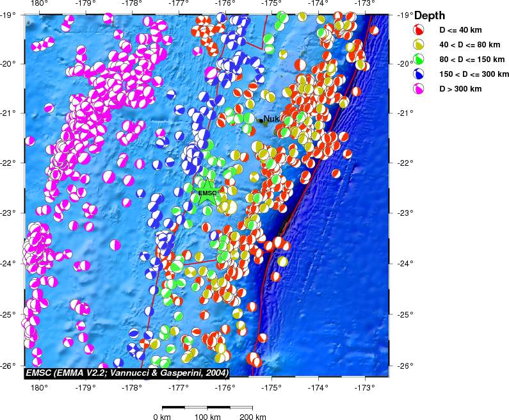
Task: Click the green EMSC star marker
Action: point(207,193)
